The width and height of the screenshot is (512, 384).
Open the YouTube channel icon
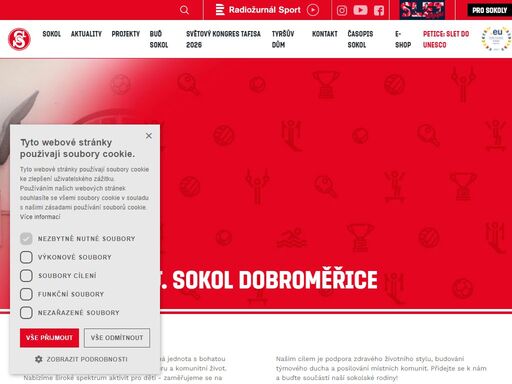pyautogui.click(x=360, y=10)
